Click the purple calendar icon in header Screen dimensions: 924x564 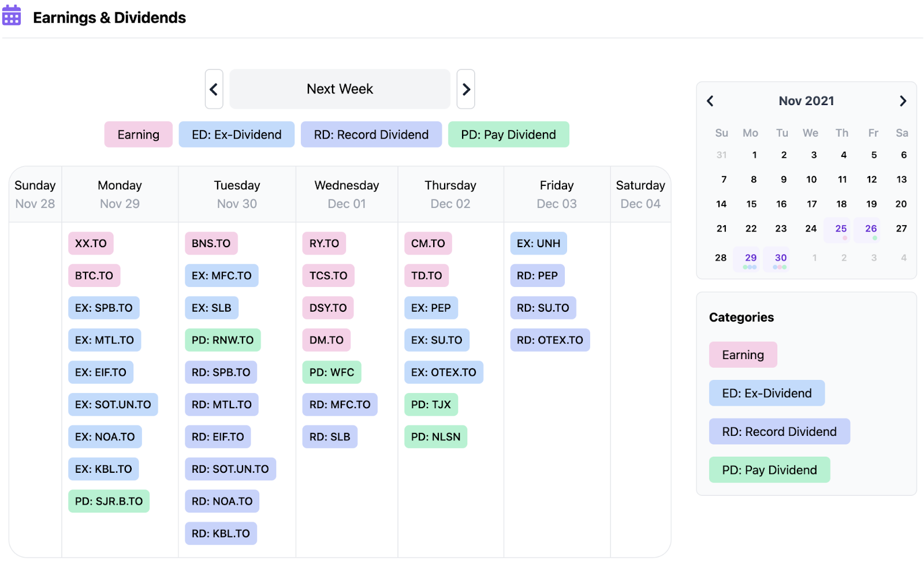coord(12,16)
